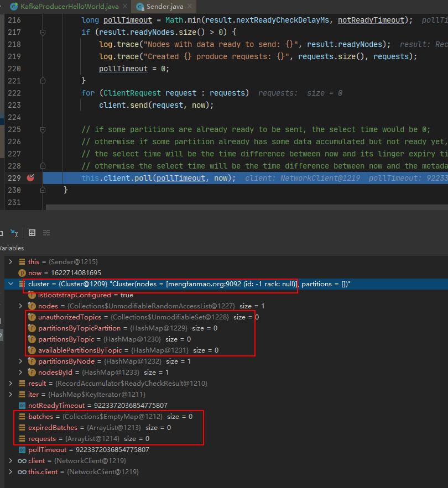448x488 pixels.
Task: Expand the 'this' Sender@1215 variable
Action: pyautogui.click(x=11, y=262)
